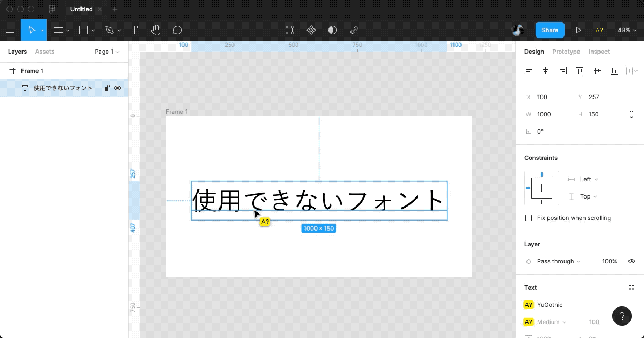Open the zoom level dropdown showing 48%
Viewport: 644px width, 338px height.
click(x=626, y=30)
